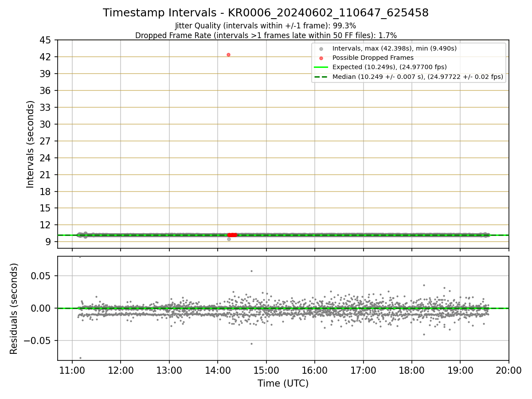
Task: Click the 13:00 x-axis tick label
Action: (169, 371)
